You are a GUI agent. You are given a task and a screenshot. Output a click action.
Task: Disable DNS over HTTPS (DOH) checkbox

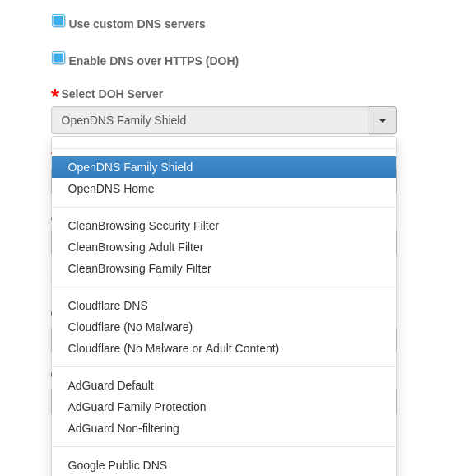pyautogui.click(x=58, y=58)
